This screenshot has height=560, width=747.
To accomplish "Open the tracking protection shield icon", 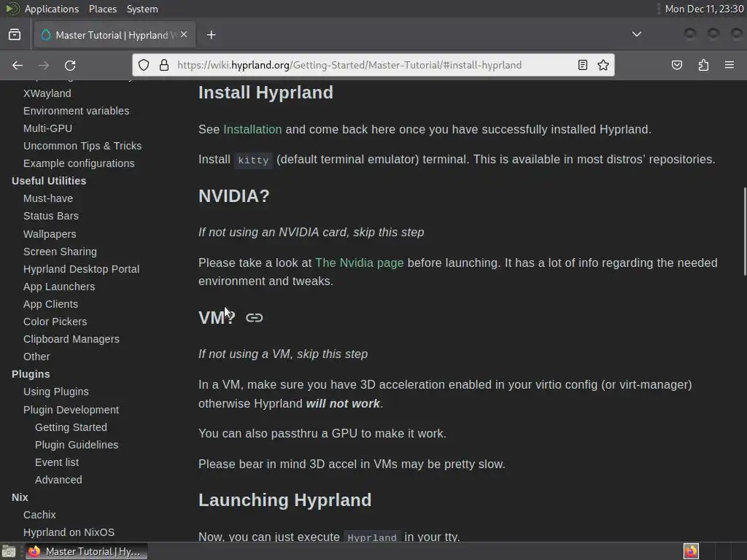I will (x=144, y=65).
